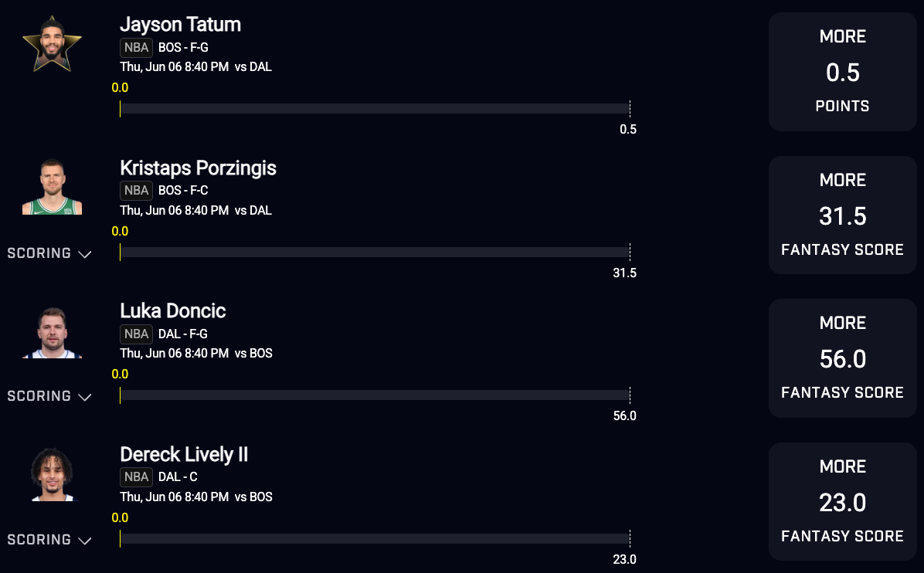Image resolution: width=924 pixels, height=573 pixels.
Task: Click NBA league tag under Kristaps Porzingis
Action: click(x=136, y=191)
